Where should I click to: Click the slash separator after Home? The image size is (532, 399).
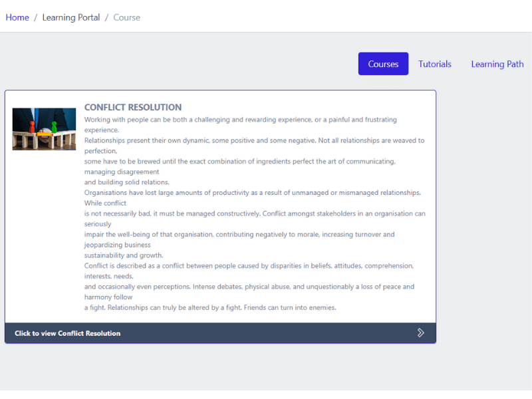tap(36, 17)
